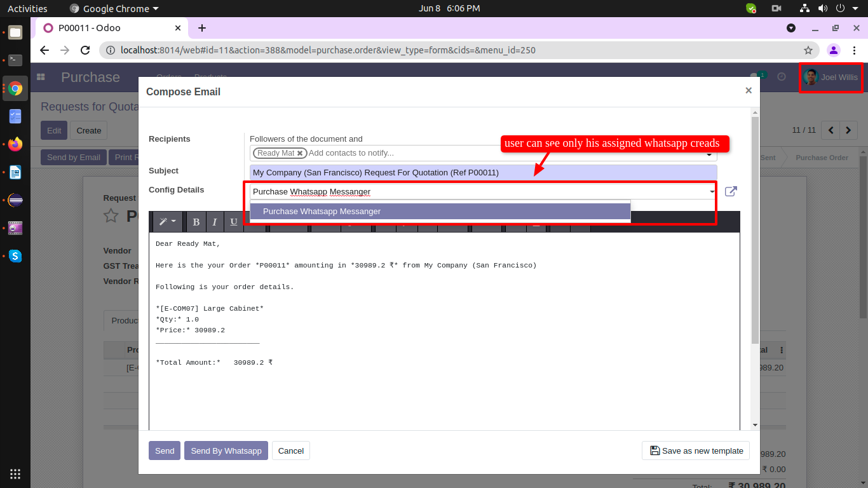Screen dimensions: 868x488
Task: Open the activities clock icon
Action: 782,77
